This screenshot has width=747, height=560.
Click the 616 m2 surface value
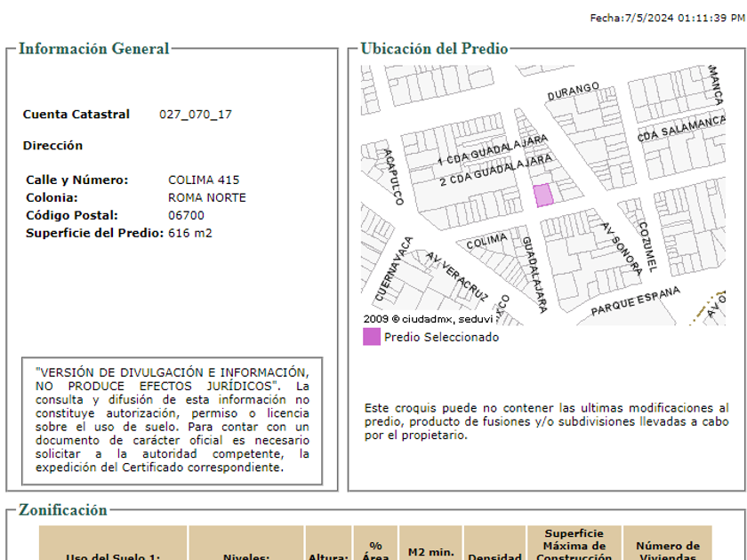pos(190,234)
